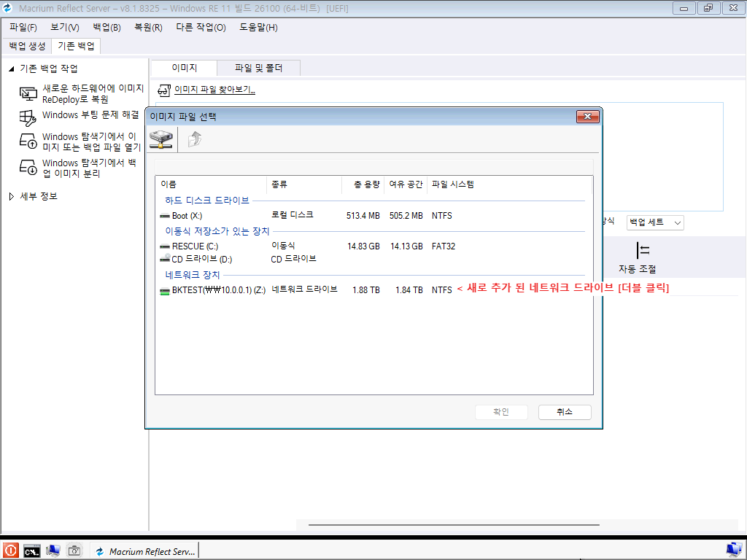
Task: Click the 종류 column header
Action: (304, 184)
